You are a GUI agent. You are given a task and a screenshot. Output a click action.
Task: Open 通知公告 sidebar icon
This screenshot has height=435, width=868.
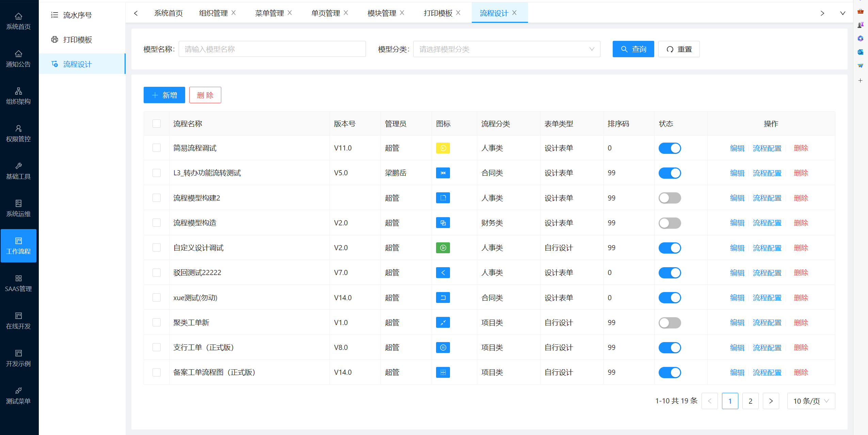(x=18, y=59)
